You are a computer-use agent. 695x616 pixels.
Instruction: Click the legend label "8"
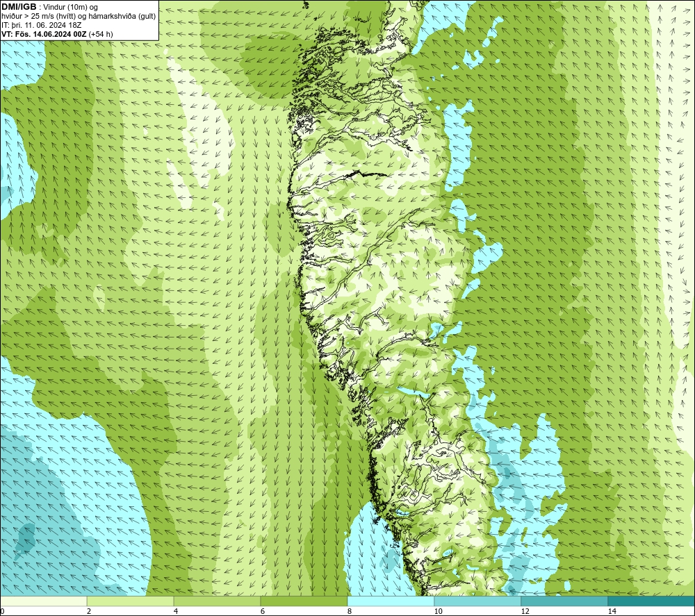pos(350,611)
